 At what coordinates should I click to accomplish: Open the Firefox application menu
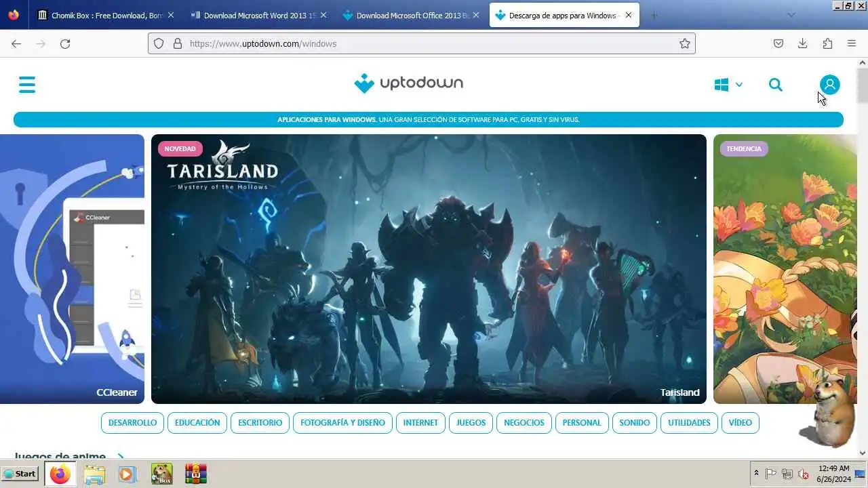tap(852, 43)
